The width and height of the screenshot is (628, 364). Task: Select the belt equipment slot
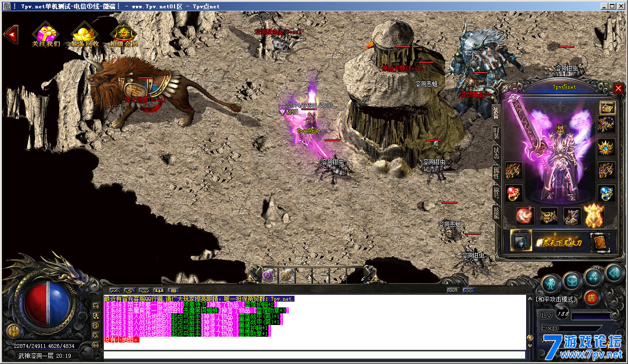tap(549, 216)
